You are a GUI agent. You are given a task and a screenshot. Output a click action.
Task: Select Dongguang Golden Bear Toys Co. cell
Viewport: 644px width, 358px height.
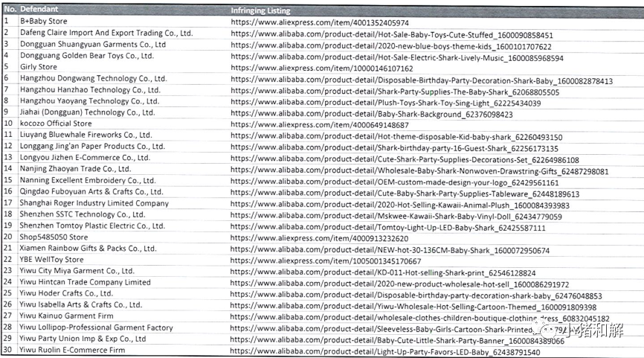click(x=87, y=56)
